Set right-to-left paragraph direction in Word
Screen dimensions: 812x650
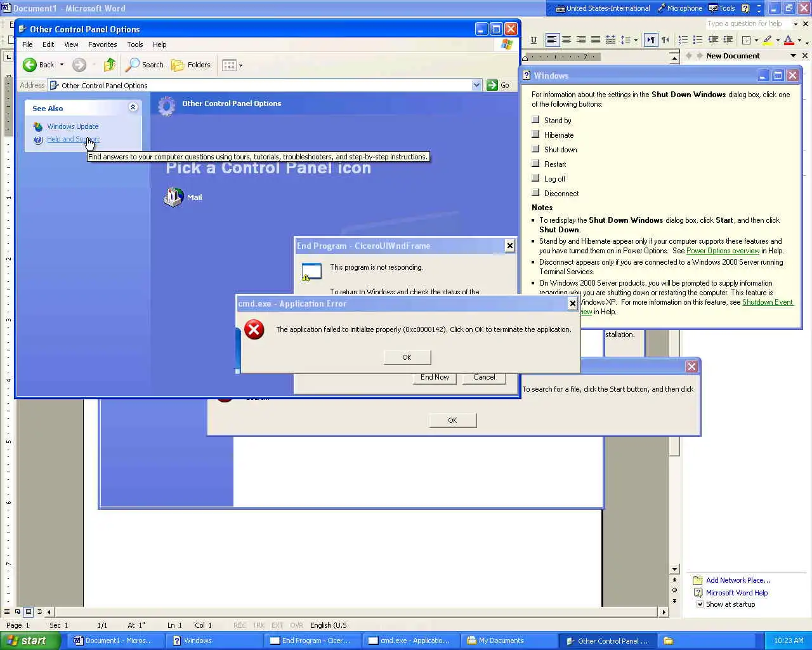(x=665, y=40)
